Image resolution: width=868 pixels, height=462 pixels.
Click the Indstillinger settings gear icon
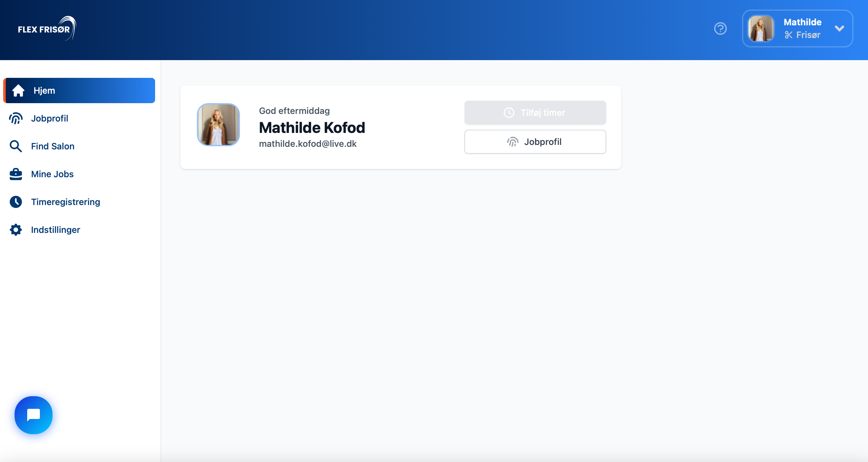[16, 229]
